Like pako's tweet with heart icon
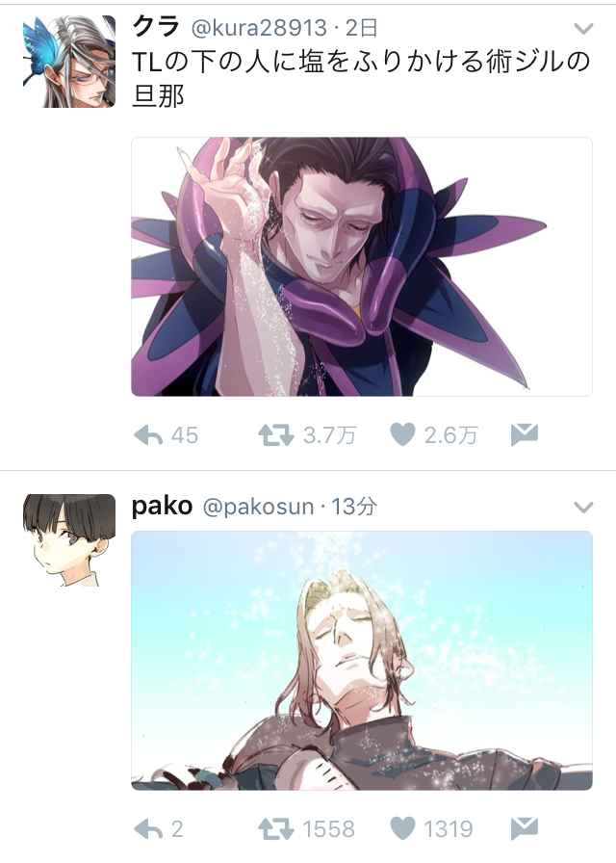The height and width of the screenshot is (863, 616). 402,828
